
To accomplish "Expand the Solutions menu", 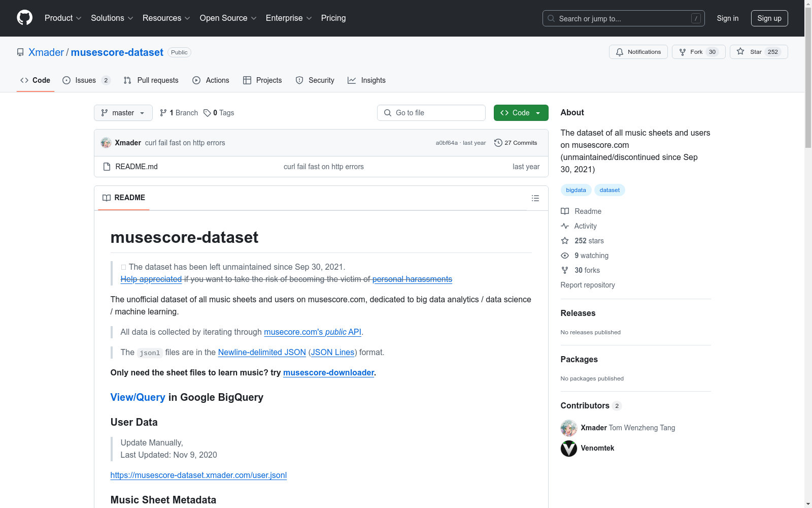I will [x=112, y=18].
